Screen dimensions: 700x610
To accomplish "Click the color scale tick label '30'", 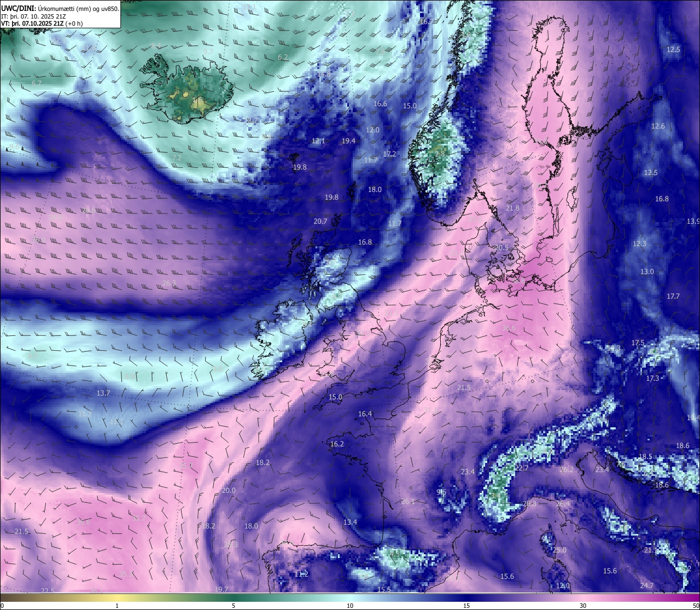I will [x=583, y=606].
